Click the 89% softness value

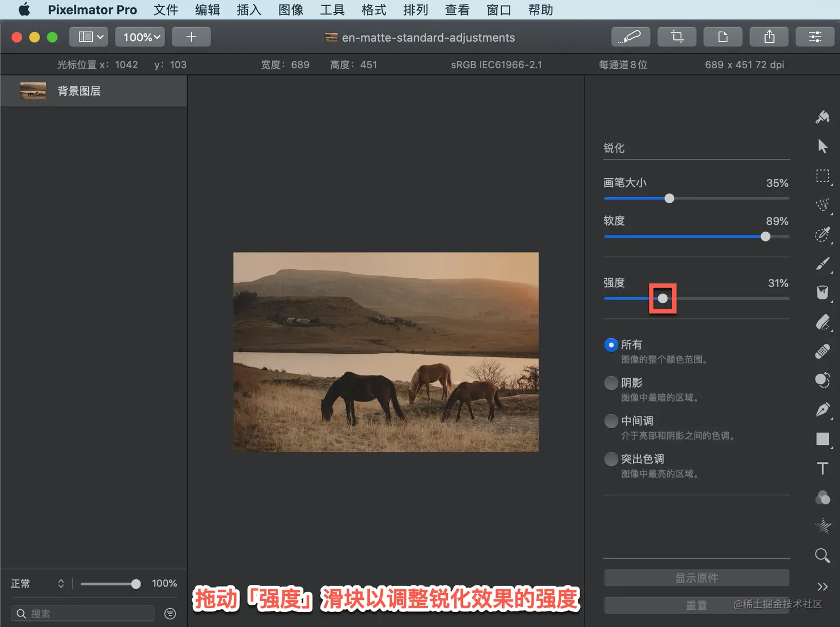(777, 221)
